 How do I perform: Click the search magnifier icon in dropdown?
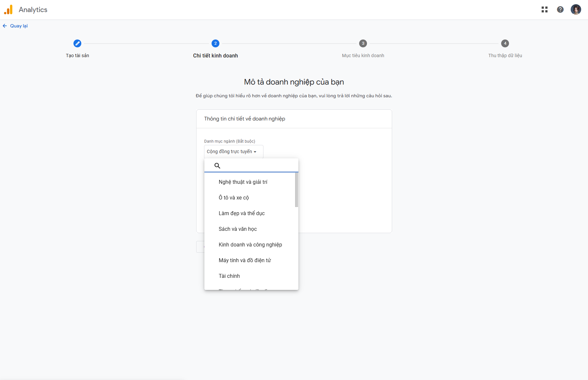pos(217,166)
